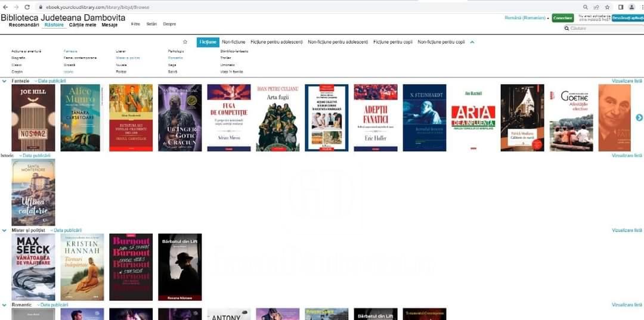This screenshot has width=644, height=320.
Task: Click Vizualizare listă for Mister și polițist shelf
Action: pyautogui.click(x=627, y=230)
